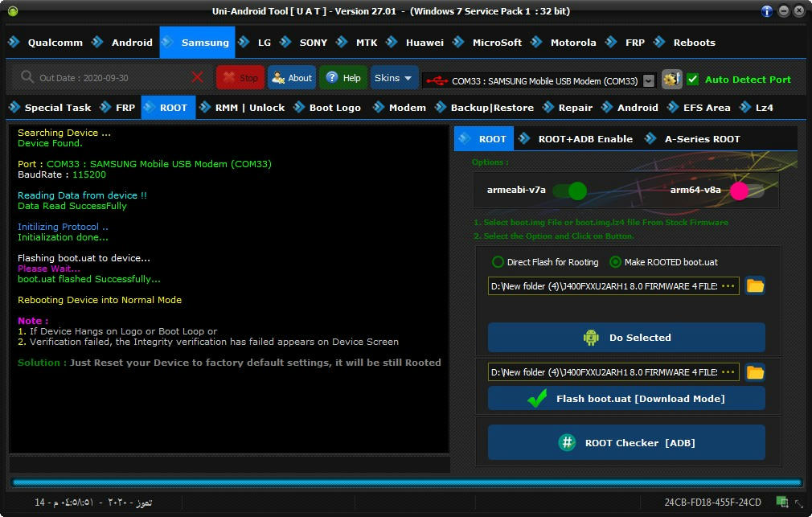812x517 pixels.
Task: Expand the COM port selection dropdown
Action: click(x=648, y=81)
